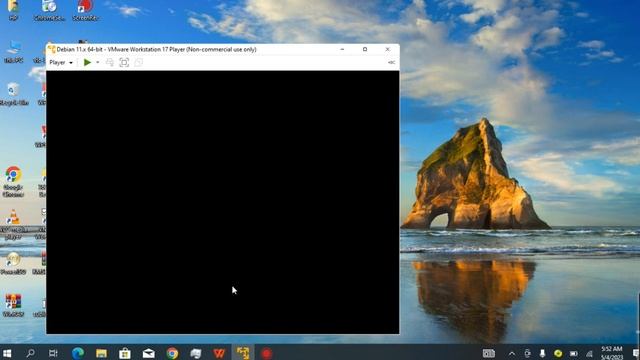Select the ScreenRec desktop shortcut

[85, 11]
